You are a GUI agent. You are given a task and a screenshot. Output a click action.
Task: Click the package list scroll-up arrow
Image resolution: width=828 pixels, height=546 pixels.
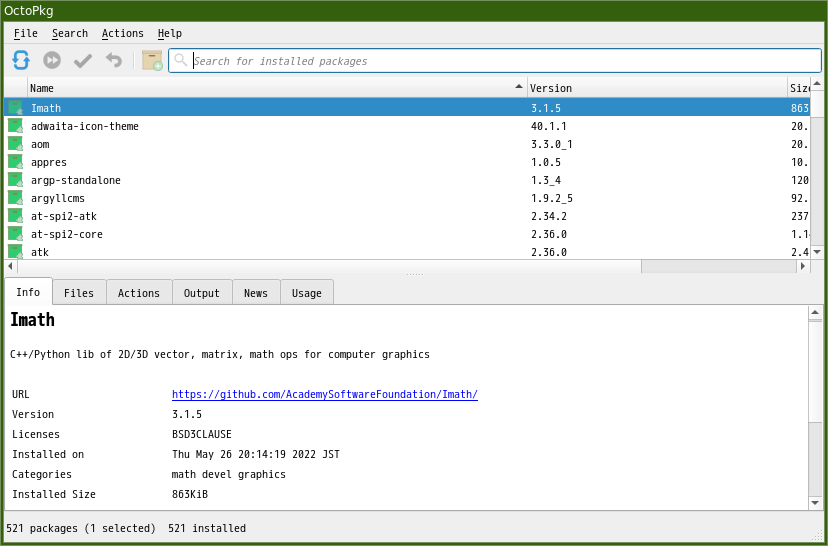[816, 83]
